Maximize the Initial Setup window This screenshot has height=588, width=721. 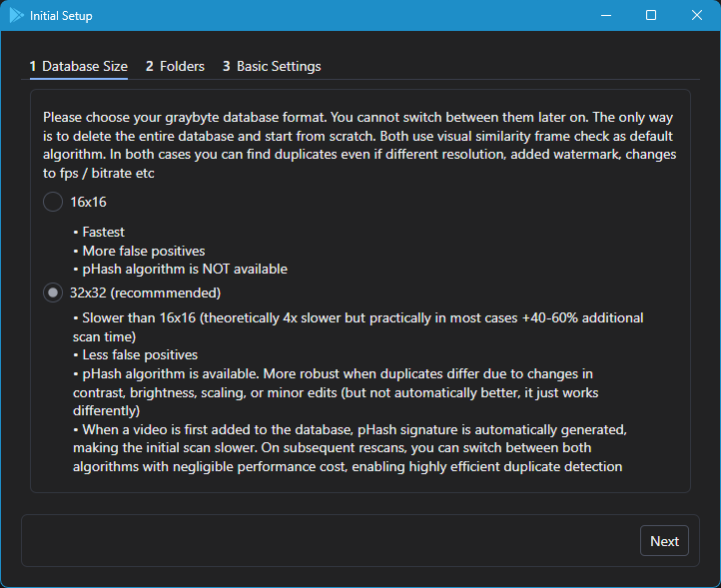pos(651,15)
